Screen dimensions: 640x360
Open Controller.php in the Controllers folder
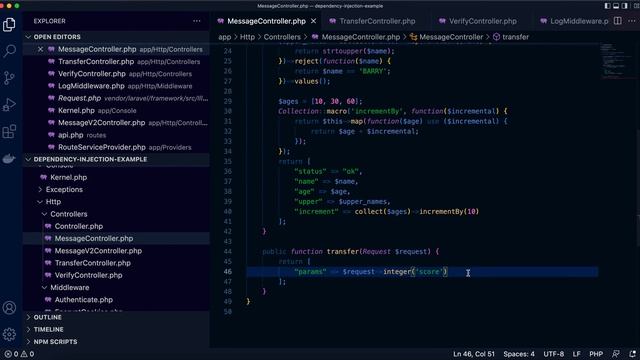pyautogui.click(x=116, y=226)
